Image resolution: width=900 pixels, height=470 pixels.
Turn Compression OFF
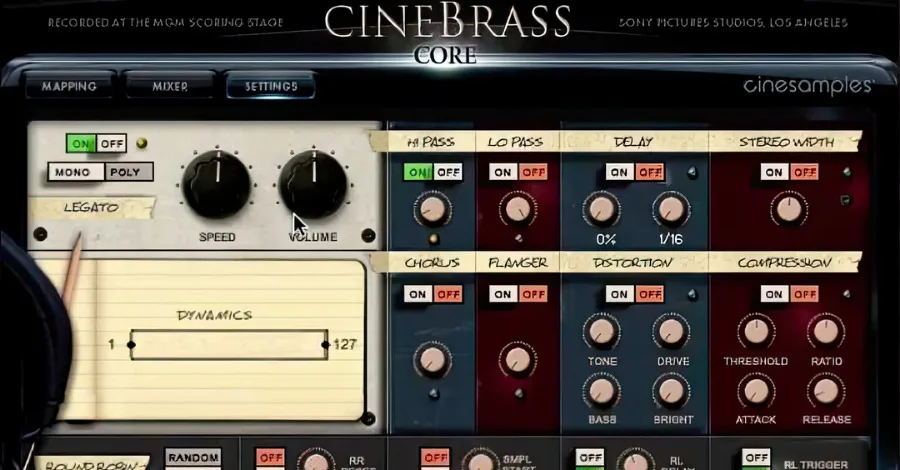point(804,294)
